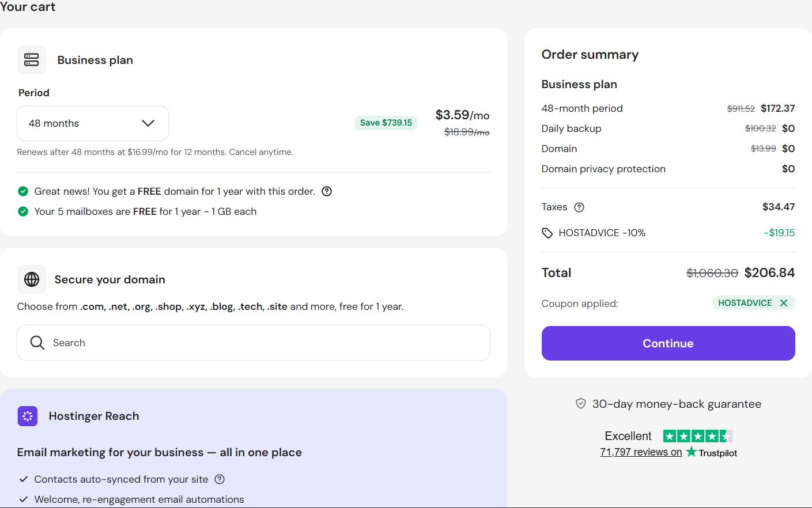Remove the HOSTADVICE coupon with X

pos(784,303)
